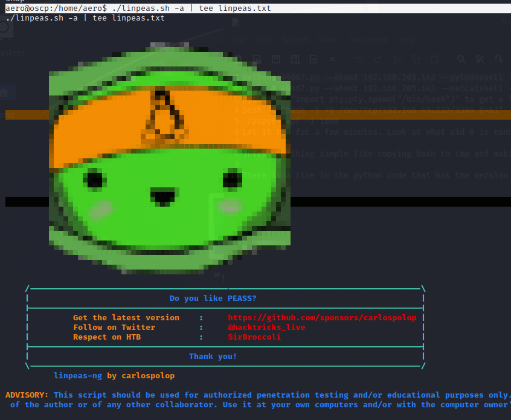The height and width of the screenshot is (420, 511).
Task: Click Save icon in background editor toolbar
Action: [276, 59]
